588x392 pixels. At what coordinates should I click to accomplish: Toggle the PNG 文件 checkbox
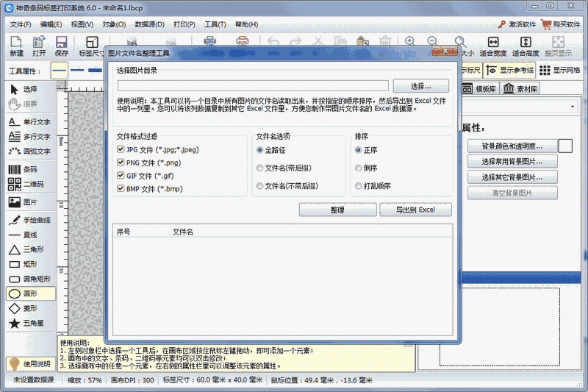click(x=121, y=163)
